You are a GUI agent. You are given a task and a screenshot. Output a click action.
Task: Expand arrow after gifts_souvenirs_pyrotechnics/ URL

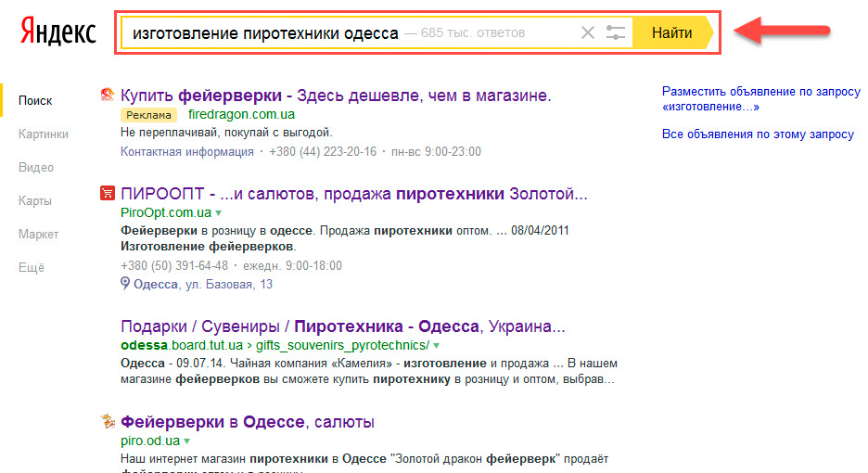click(436, 346)
